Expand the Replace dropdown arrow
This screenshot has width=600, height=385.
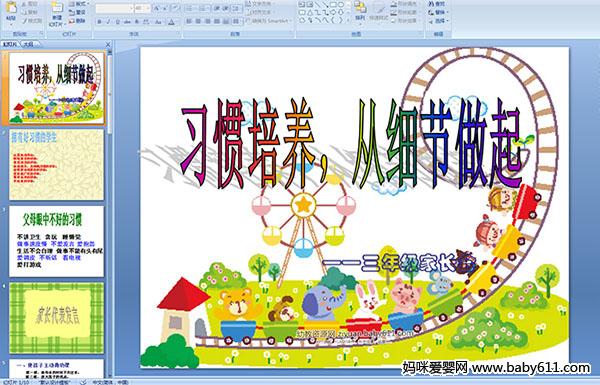tap(447, 12)
